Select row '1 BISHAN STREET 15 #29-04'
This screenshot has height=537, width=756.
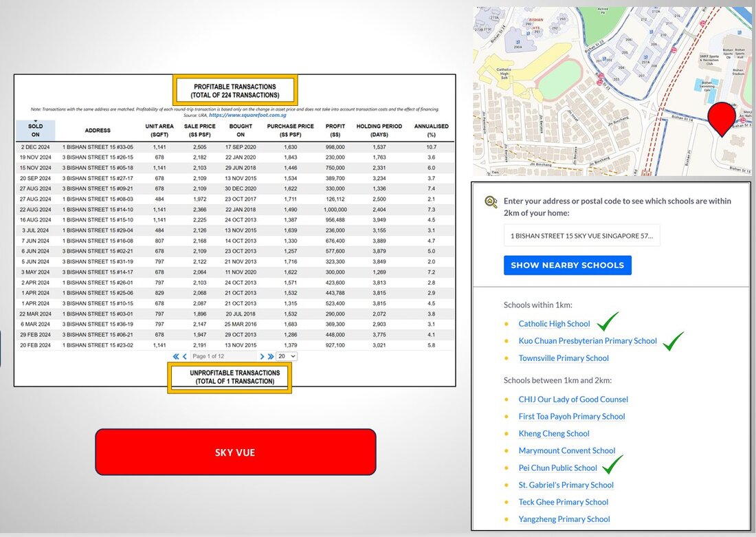coord(235,230)
